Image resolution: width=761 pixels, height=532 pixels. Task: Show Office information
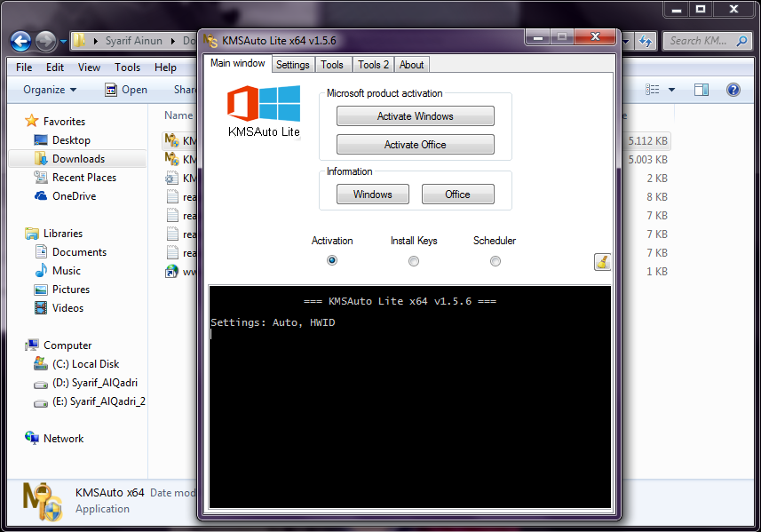pos(457,195)
